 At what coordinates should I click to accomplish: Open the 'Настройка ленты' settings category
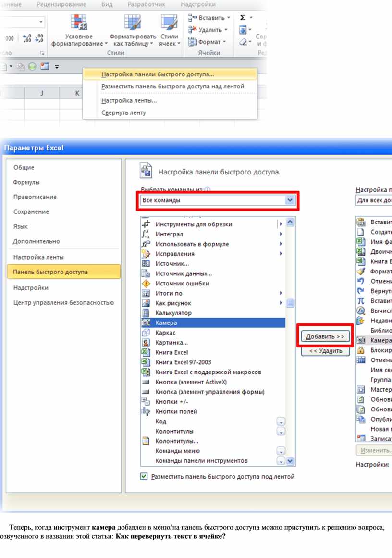[38, 257]
